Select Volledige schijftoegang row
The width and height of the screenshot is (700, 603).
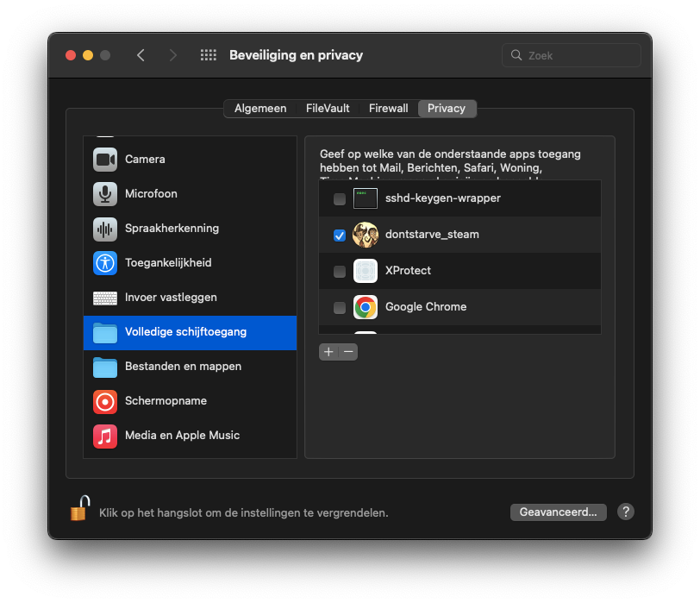[x=191, y=333]
